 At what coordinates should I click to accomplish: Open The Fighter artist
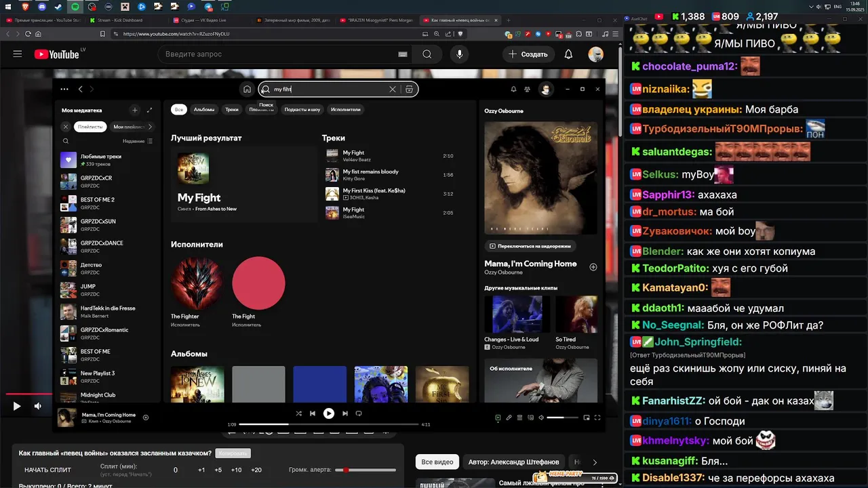197,292
